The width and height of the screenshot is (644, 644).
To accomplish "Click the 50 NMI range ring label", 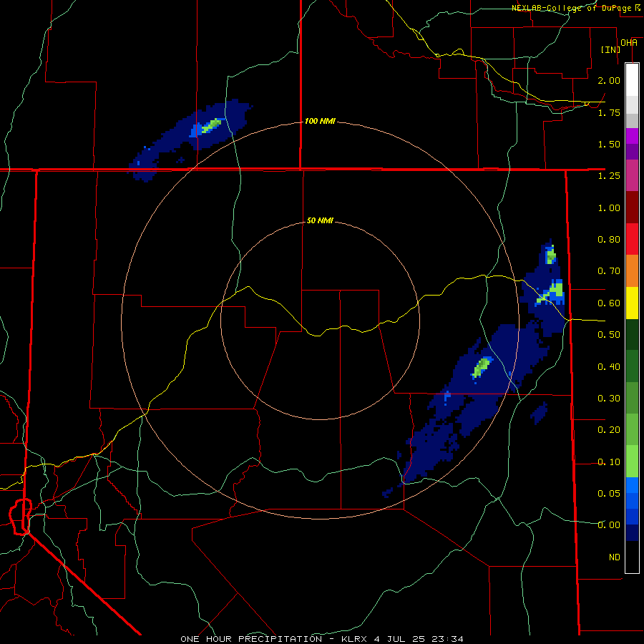I will click(x=320, y=220).
